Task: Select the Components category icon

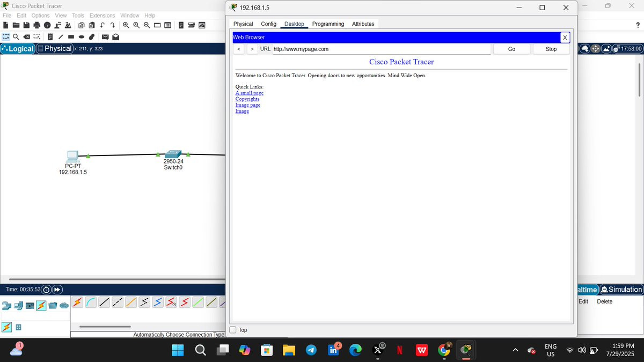Action: tap(30, 306)
